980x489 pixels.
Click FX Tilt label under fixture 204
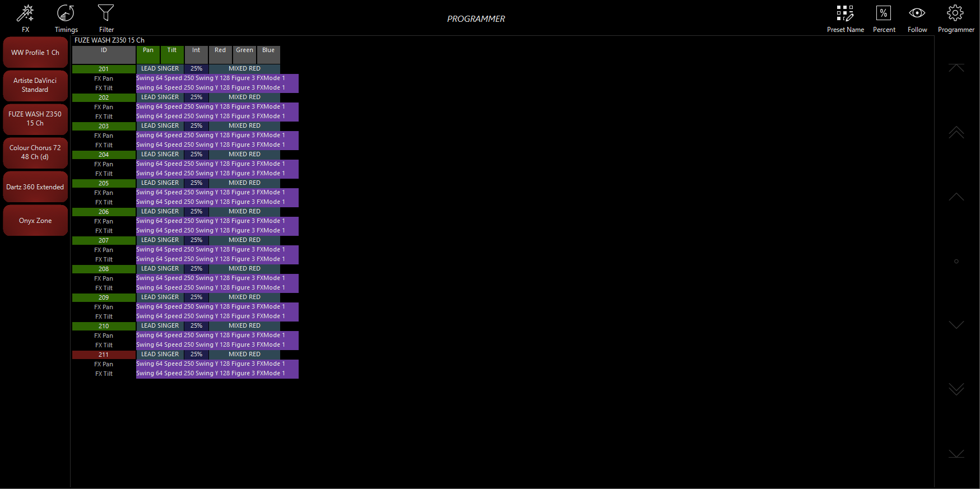[104, 174]
